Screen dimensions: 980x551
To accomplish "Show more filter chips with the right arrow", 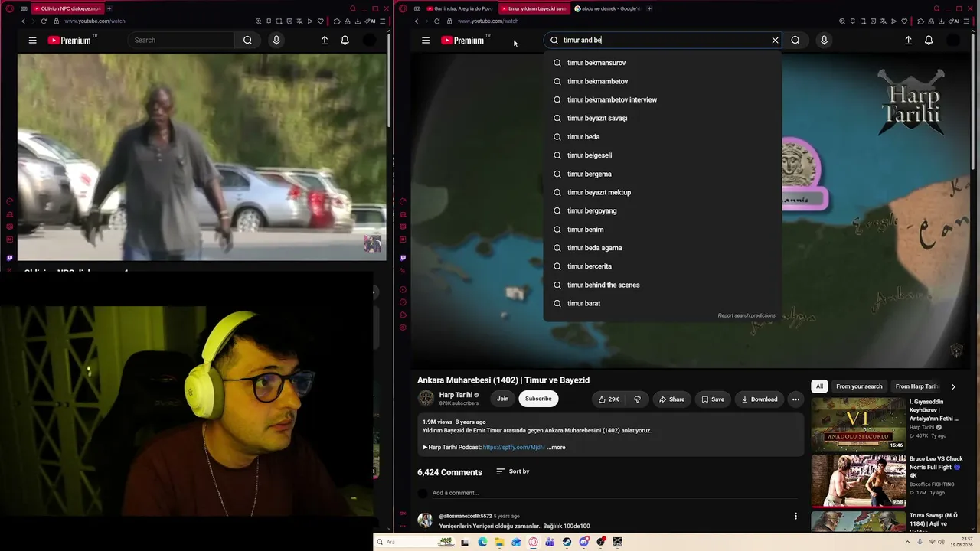I will click(953, 386).
